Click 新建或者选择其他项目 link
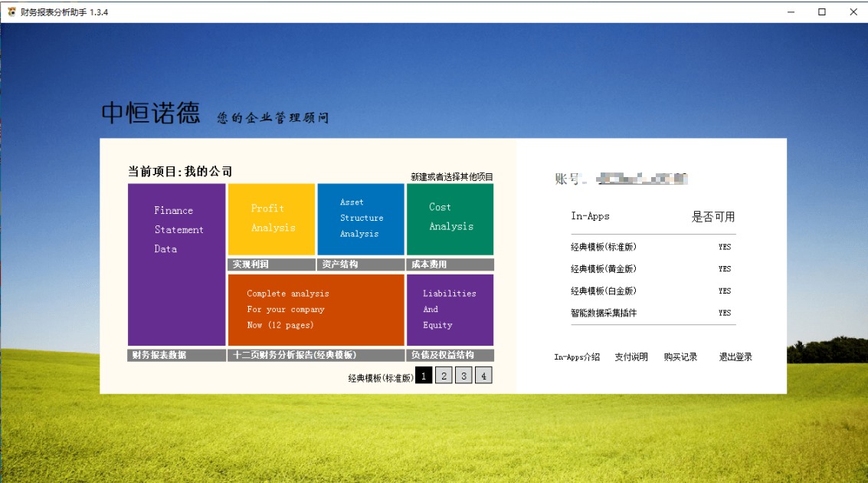 [x=452, y=176]
